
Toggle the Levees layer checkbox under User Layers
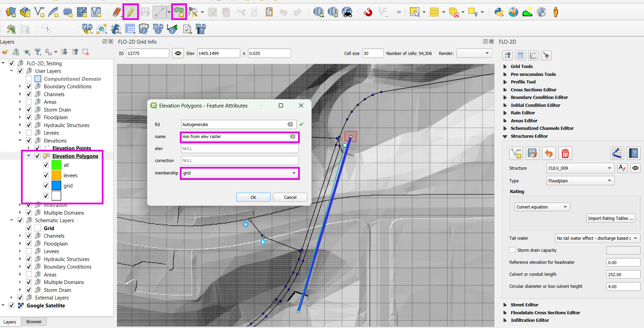click(29, 133)
